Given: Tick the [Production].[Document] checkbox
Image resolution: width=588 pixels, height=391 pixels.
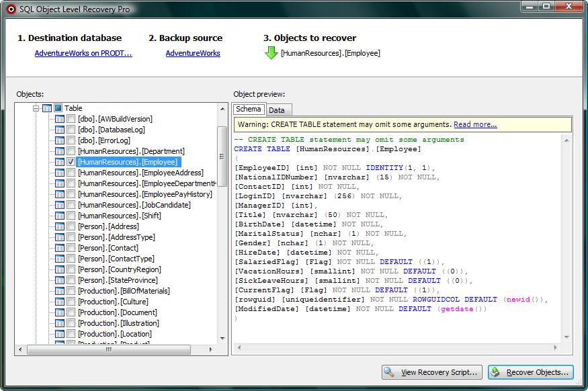Looking at the screenshot, I should click(x=71, y=312).
